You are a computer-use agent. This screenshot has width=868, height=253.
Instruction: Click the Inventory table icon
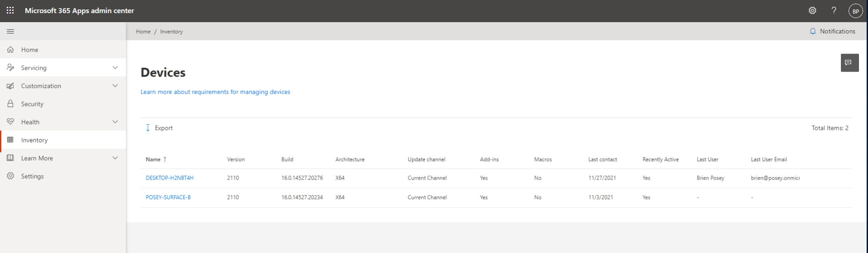tap(10, 140)
